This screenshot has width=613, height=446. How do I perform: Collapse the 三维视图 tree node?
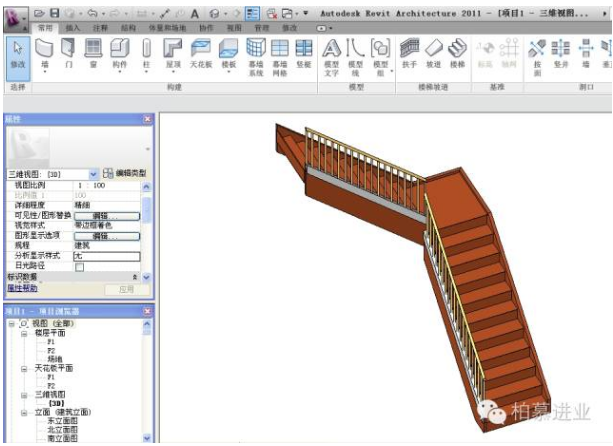click(x=24, y=395)
